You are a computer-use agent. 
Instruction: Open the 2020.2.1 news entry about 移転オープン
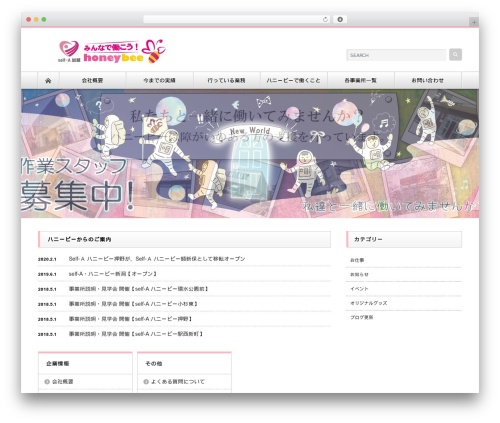click(157, 259)
